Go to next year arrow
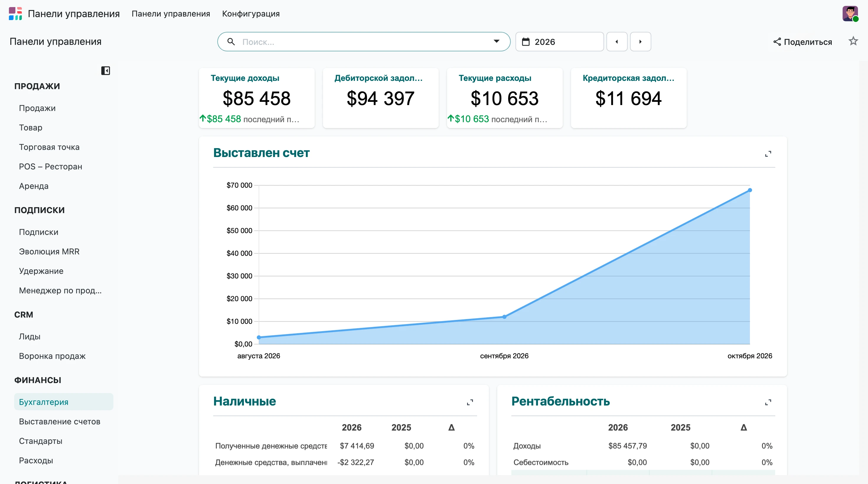This screenshot has height=484, width=868. 640,42
